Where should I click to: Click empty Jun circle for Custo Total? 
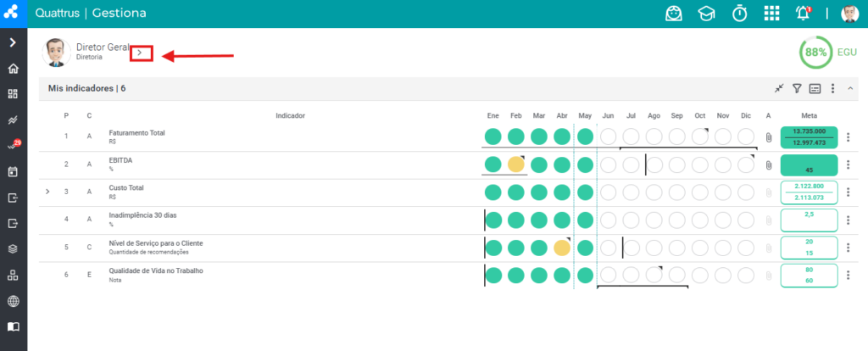click(609, 192)
